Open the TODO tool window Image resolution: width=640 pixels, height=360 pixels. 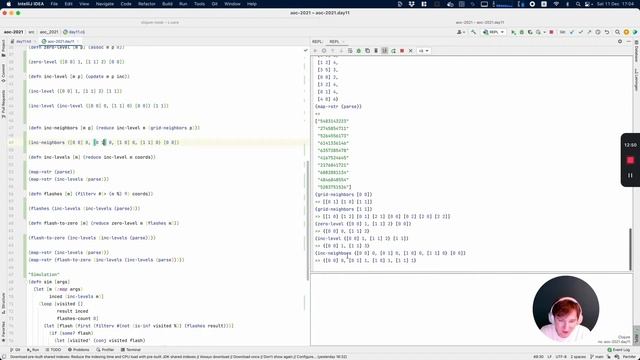53,350
